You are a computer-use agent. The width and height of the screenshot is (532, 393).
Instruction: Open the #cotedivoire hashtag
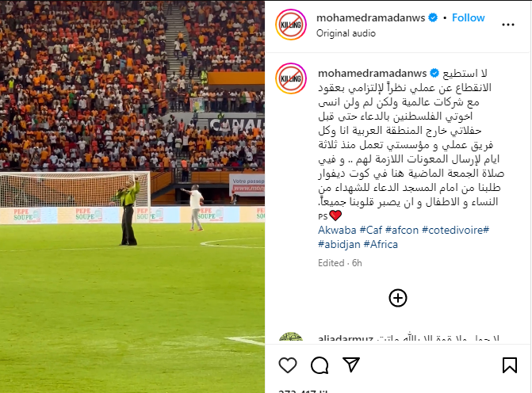tap(456, 230)
